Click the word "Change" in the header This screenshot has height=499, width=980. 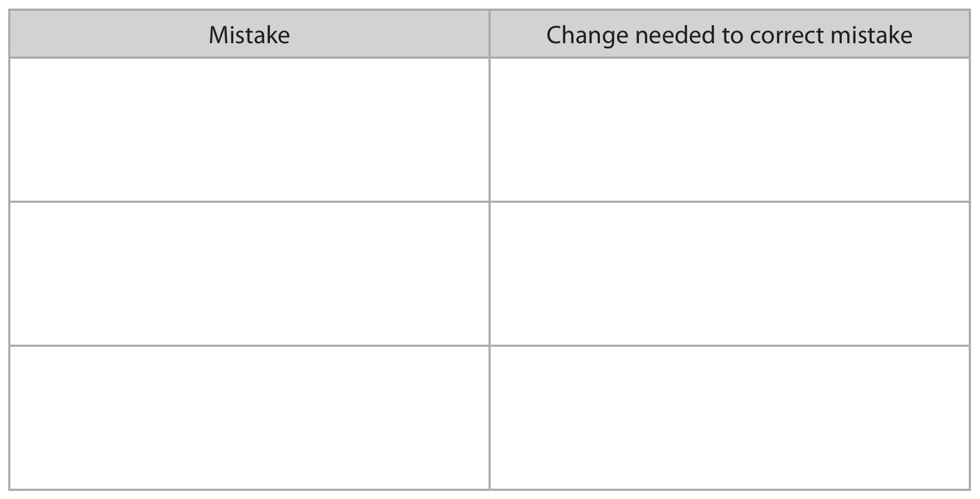[x=587, y=37]
